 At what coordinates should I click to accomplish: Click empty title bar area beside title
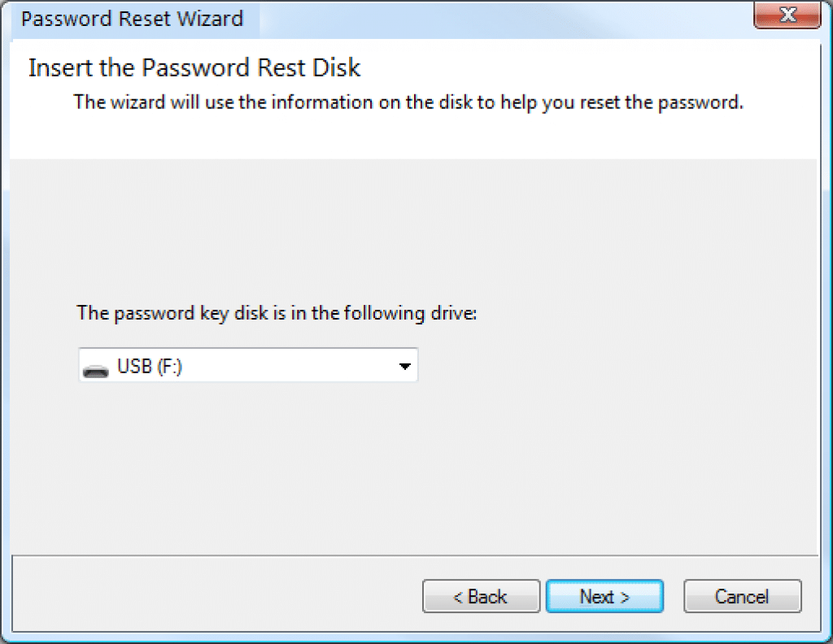click(x=488, y=18)
